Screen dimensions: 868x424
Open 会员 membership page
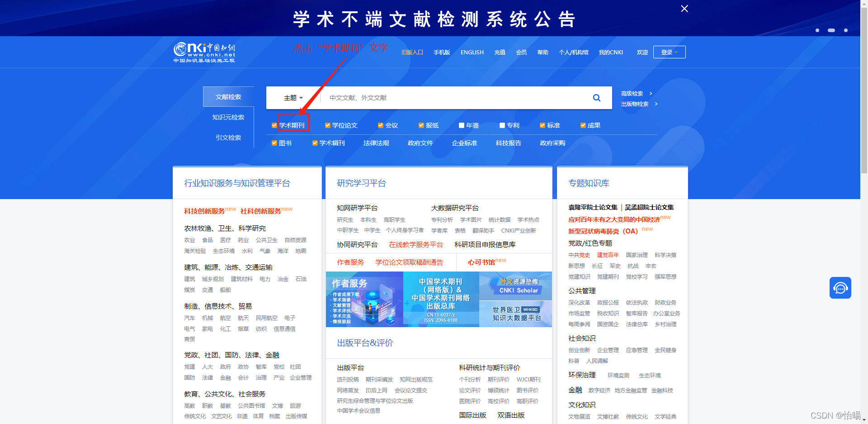coord(521,52)
